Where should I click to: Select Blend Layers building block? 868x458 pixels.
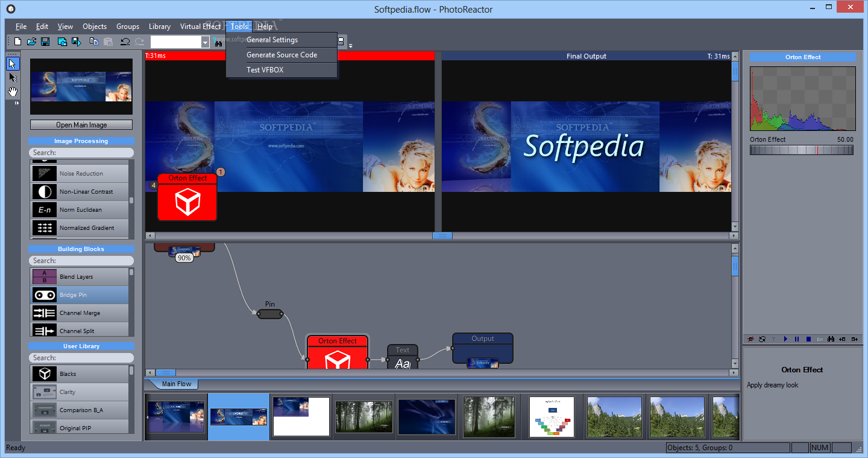pos(80,277)
